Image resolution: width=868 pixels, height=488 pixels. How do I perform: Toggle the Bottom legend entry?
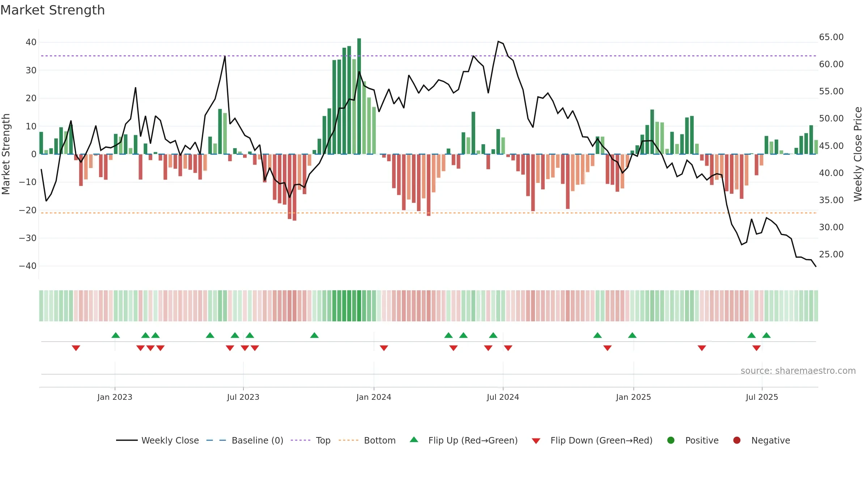[x=367, y=440]
